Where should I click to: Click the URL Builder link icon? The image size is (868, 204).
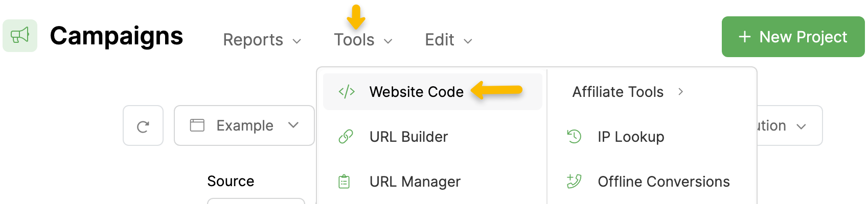point(346,137)
